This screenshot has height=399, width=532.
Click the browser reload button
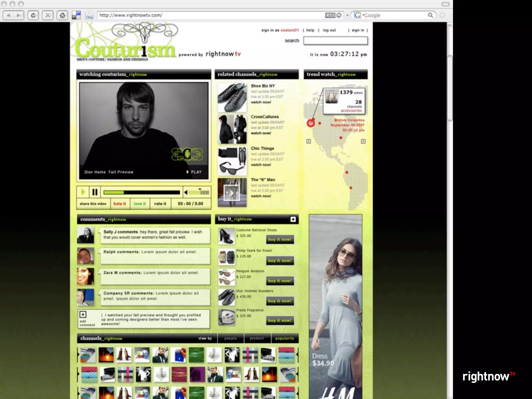coord(33,15)
